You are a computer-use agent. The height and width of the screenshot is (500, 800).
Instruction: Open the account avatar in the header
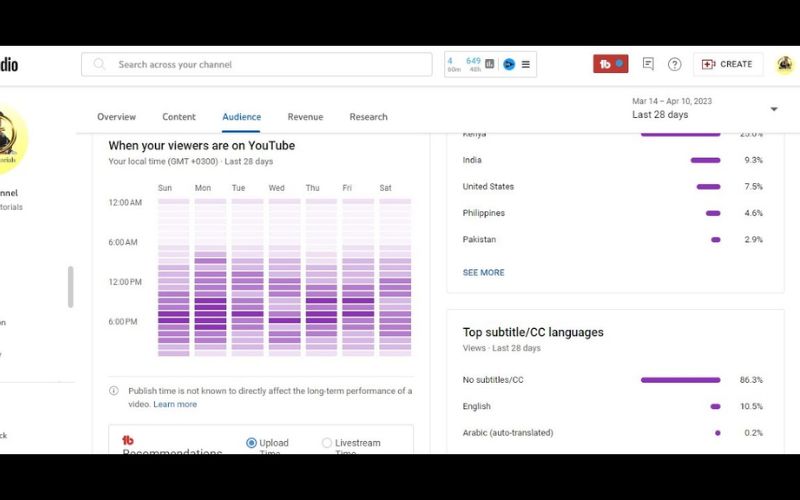click(785, 64)
